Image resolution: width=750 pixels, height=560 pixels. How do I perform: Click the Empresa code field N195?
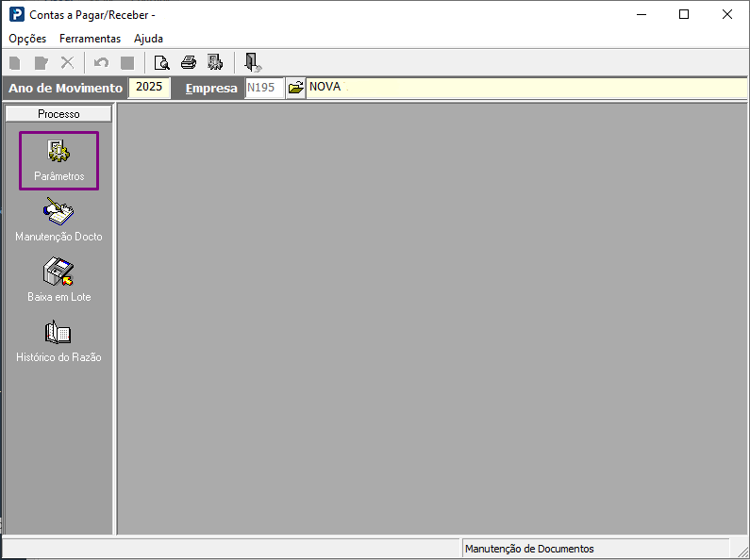coord(264,88)
